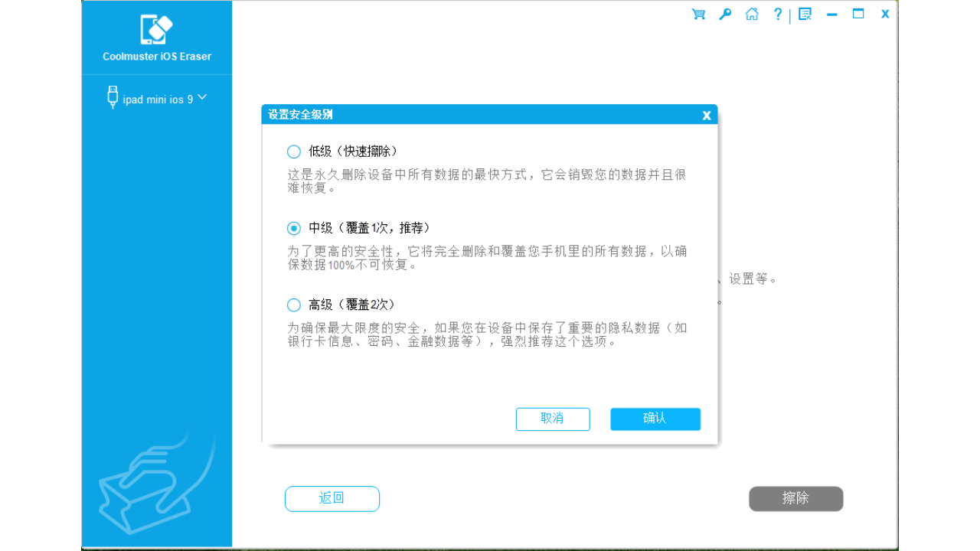Image resolution: width=980 pixels, height=551 pixels.
Task: Select the 低级（快速擦除）security level
Action: (x=293, y=151)
